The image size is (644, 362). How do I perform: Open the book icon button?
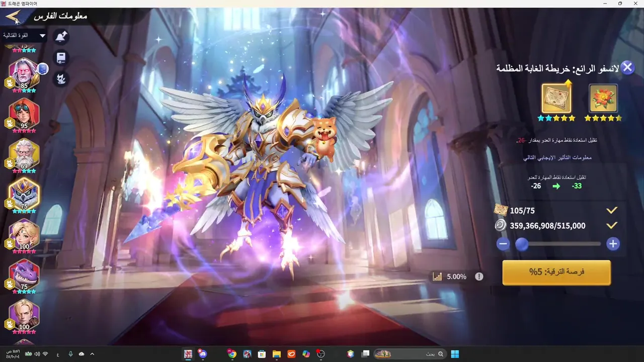(x=61, y=58)
